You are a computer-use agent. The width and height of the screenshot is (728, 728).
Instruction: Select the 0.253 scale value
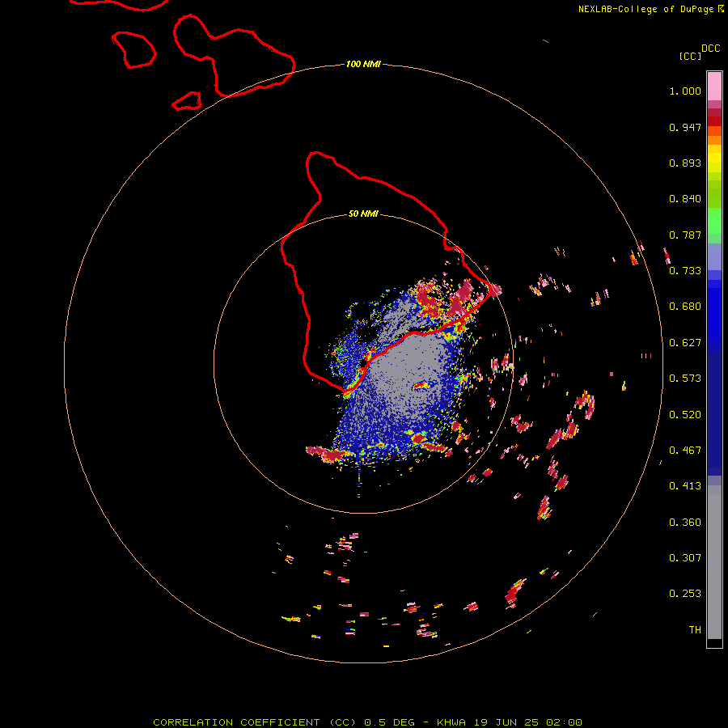[685, 594]
